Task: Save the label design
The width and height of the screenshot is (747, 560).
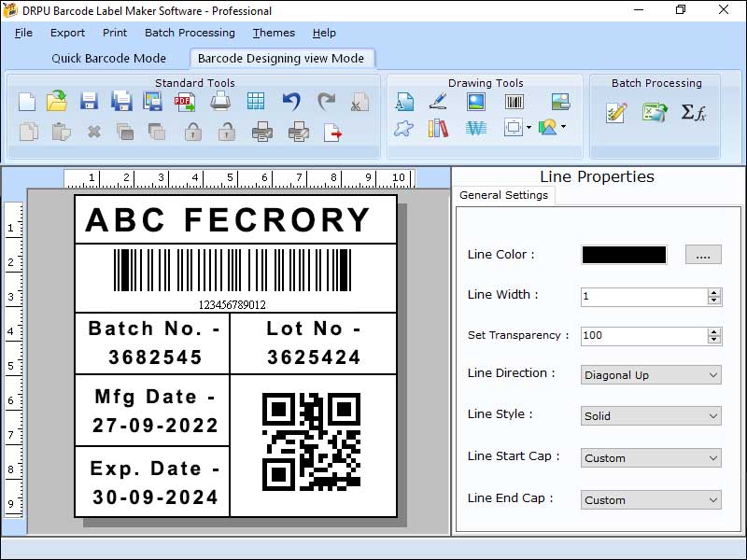Action: point(90,103)
